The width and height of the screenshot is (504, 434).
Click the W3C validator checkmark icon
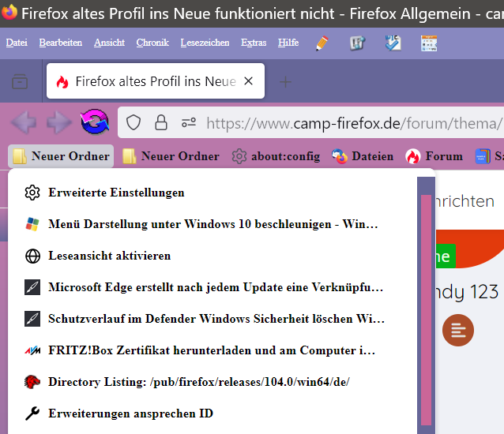pos(393,43)
